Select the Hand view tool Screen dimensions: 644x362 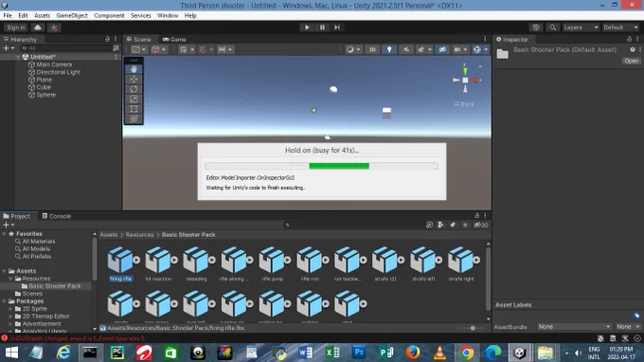tap(134, 69)
